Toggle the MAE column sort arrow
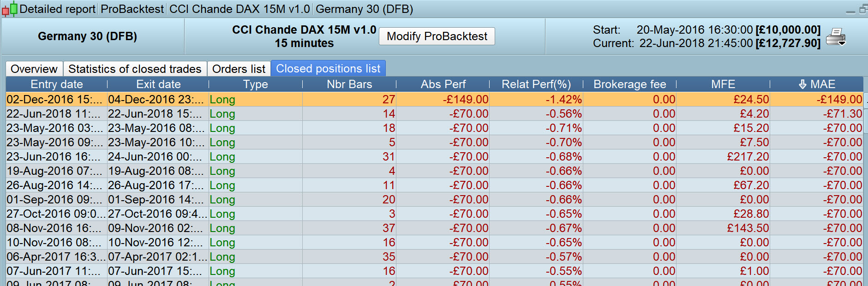868x286 pixels. coord(802,84)
